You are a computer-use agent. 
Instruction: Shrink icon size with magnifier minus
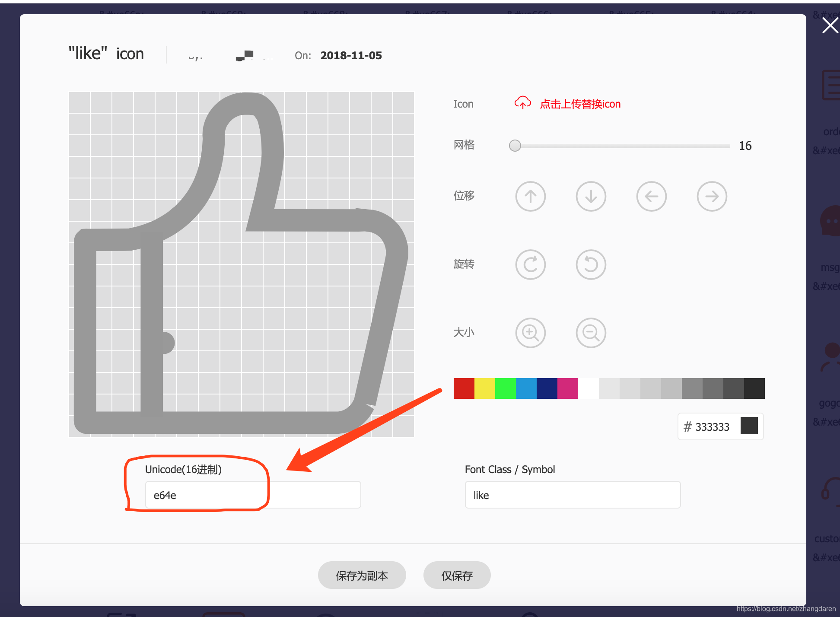pyautogui.click(x=591, y=333)
